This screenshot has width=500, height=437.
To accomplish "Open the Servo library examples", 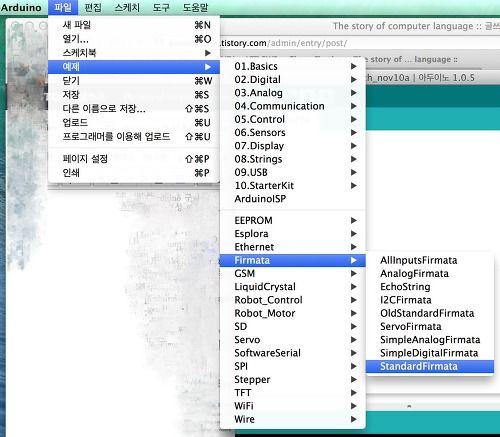I will tap(293, 340).
